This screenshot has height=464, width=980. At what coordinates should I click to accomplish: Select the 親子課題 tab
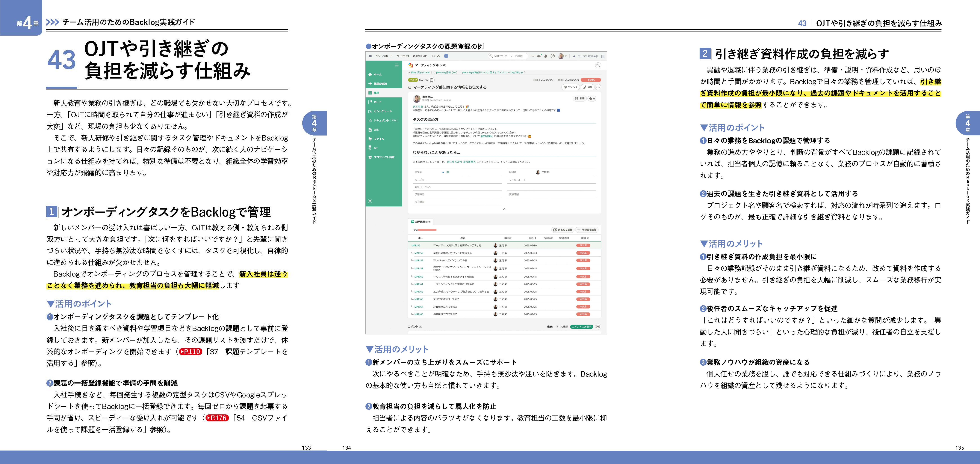(x=420, y=222)
